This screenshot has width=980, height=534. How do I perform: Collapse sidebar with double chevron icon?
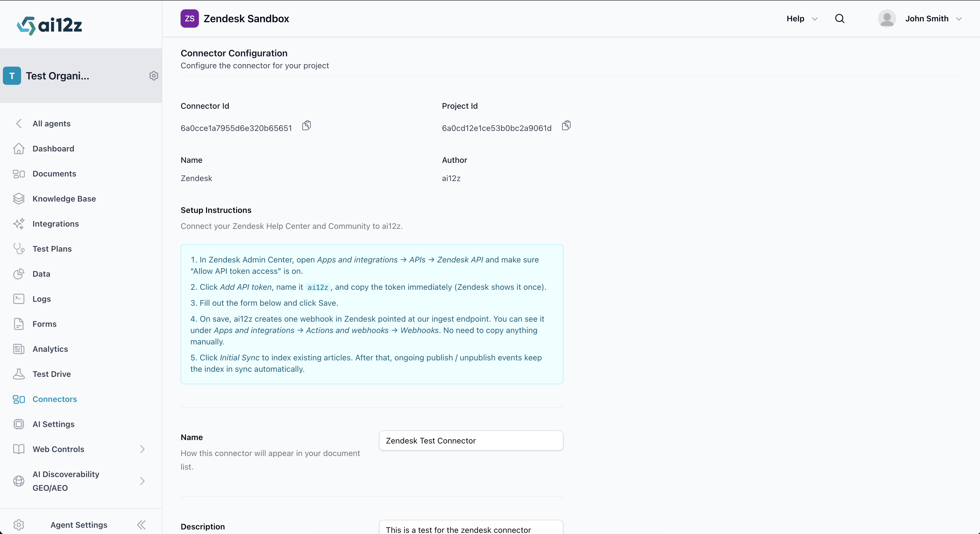(x=141, y=525)
